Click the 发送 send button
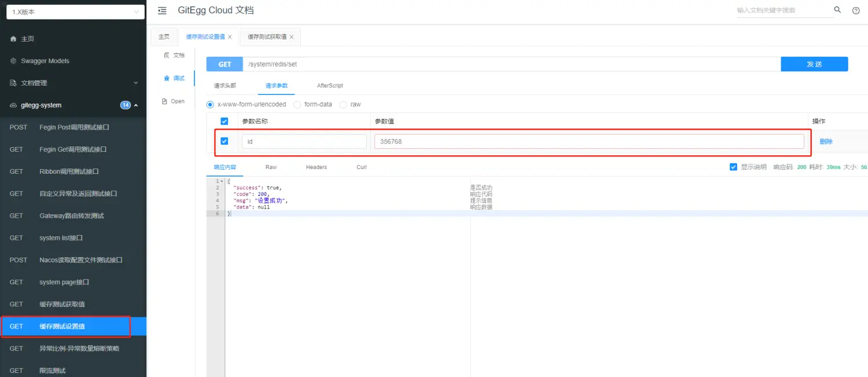 click(x=814, y=64)
